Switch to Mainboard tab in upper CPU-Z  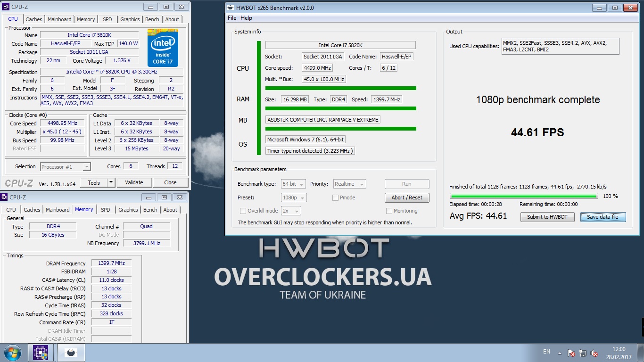click(x=59, y=19)
